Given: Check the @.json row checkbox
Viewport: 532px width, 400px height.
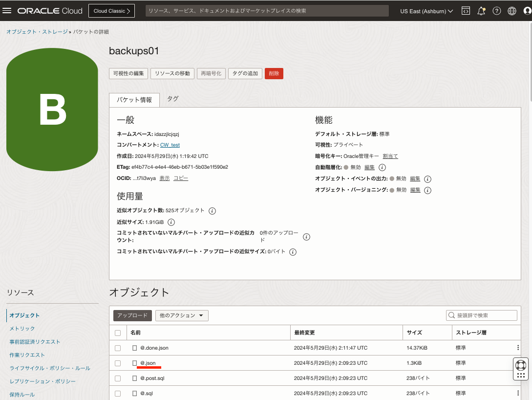Looking at the screenshot, I should pos(118,363).
